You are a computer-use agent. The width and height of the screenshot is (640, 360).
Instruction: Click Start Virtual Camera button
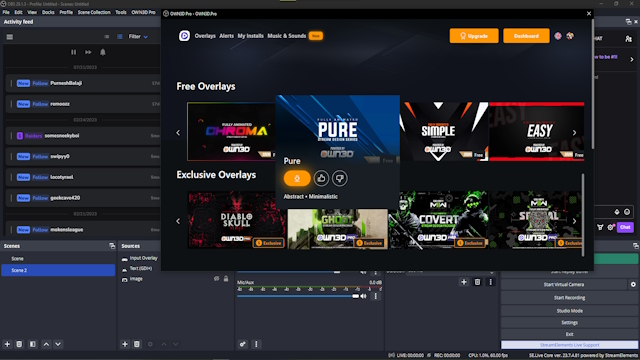(564, 284)
